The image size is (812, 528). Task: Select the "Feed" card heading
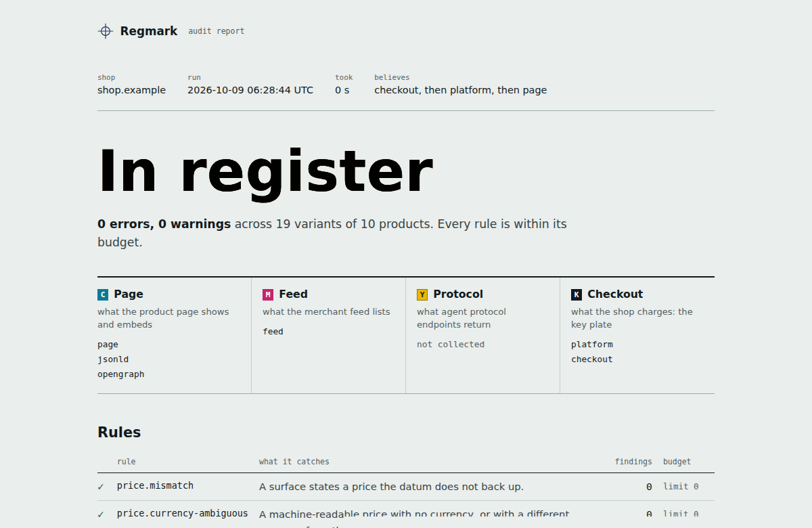tap(293, 294)
